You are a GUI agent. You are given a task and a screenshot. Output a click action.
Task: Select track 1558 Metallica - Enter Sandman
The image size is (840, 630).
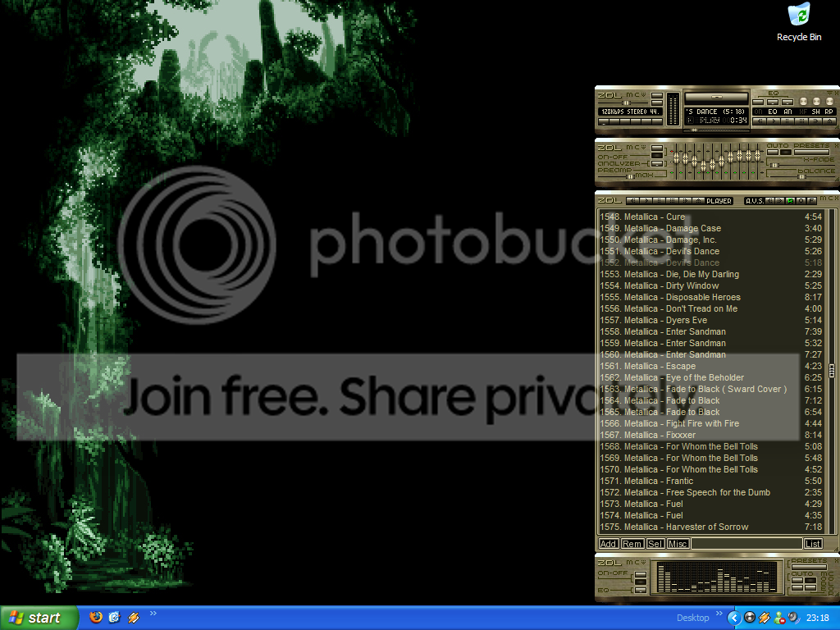pos(710,331)
